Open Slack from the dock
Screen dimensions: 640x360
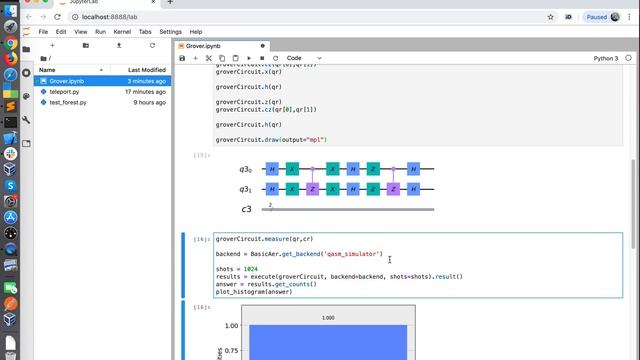point(11,154)
